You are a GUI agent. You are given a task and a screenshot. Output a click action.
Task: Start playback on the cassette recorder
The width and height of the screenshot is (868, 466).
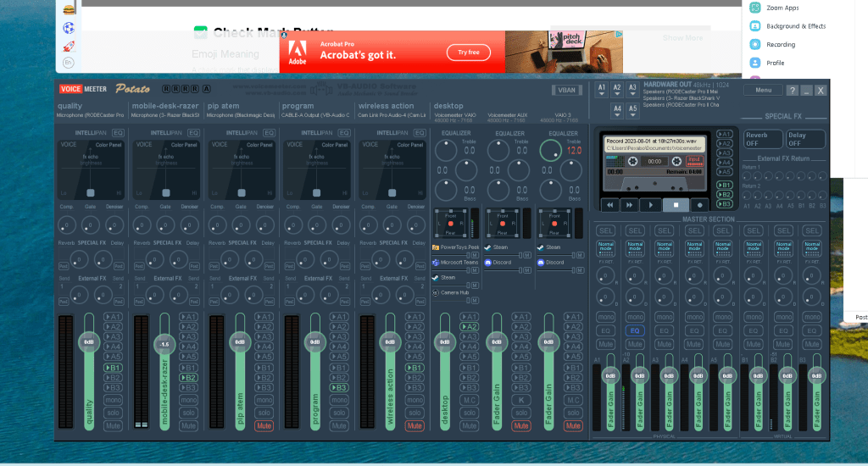coord(650,205)
